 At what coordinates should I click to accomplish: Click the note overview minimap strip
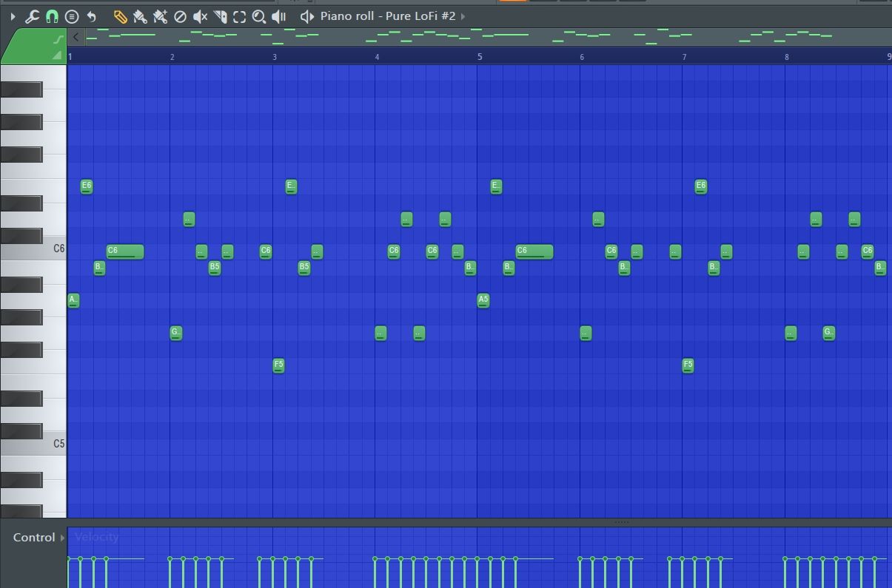(488, 36)
